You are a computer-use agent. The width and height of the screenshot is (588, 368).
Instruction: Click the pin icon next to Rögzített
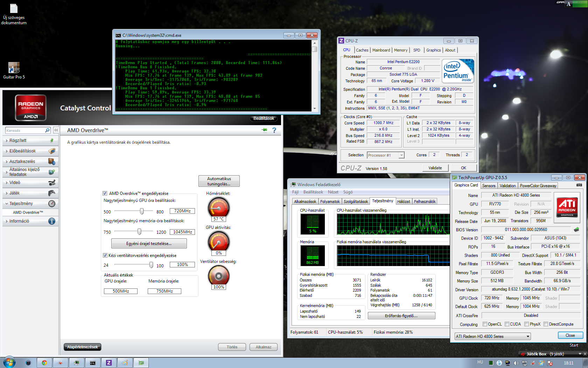[52, 141]
